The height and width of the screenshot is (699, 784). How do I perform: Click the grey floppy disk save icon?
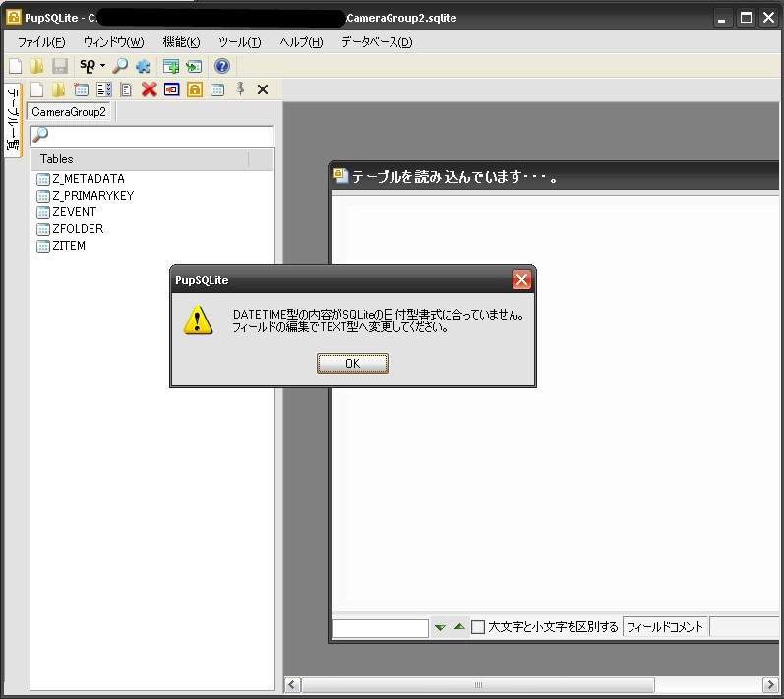(59, 66)
